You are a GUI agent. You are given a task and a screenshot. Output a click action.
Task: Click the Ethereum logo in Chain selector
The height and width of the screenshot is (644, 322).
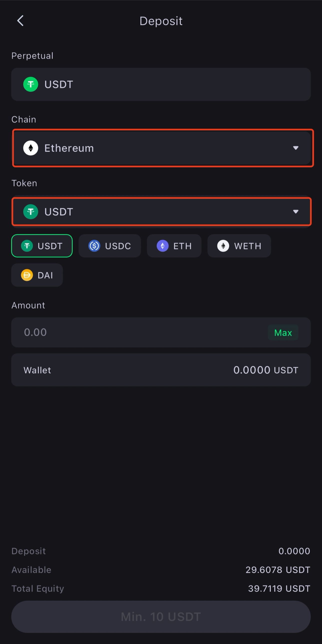point(31,148)
